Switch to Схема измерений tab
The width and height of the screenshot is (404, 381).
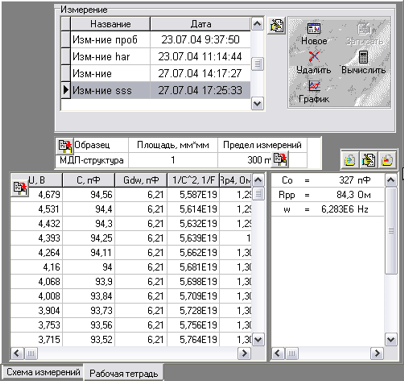pyautogui.click(x=43, y=372)
